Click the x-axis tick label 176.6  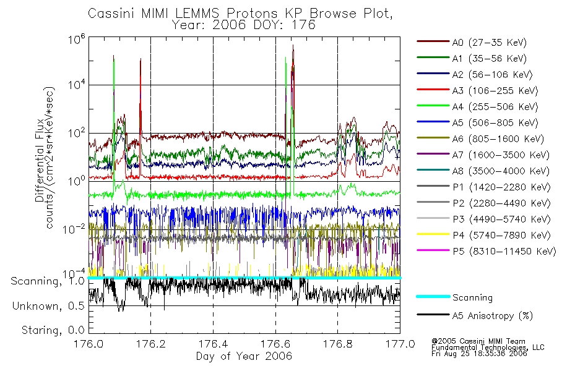pyautogui.click(x=275, y=344)
